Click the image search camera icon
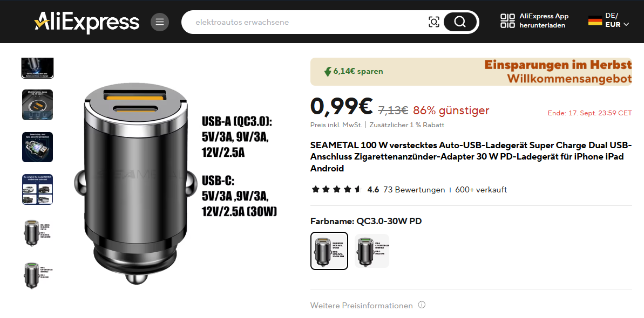The width and height of the screenshot is (644, 318). click(x=433, y=22)
